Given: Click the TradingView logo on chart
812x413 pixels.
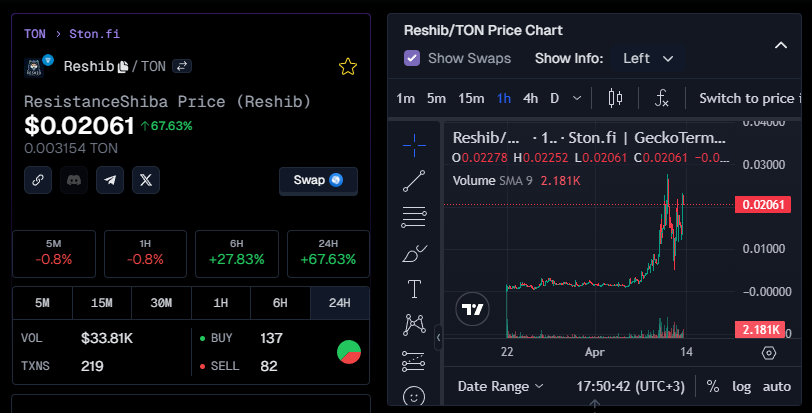Looking at the screenshot, I should point(472,309).
